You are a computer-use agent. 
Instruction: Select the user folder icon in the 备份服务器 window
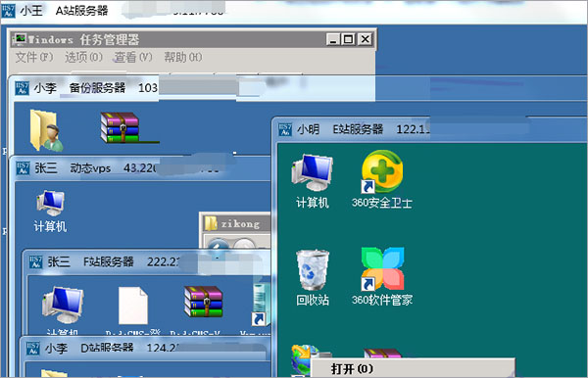[x=46, y=130]
